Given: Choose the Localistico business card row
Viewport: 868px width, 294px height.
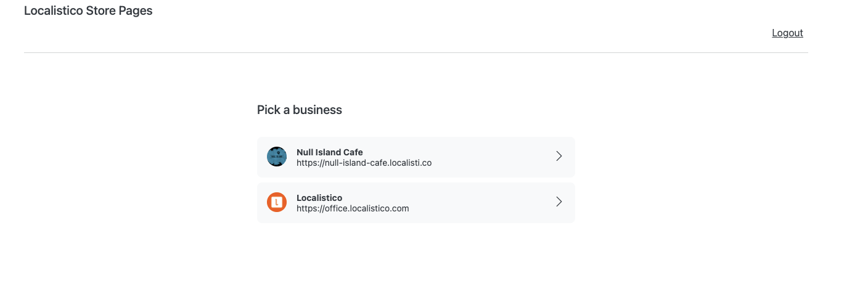Looking at the screenshot, I should pyautogui.click(x=416, y=203).
